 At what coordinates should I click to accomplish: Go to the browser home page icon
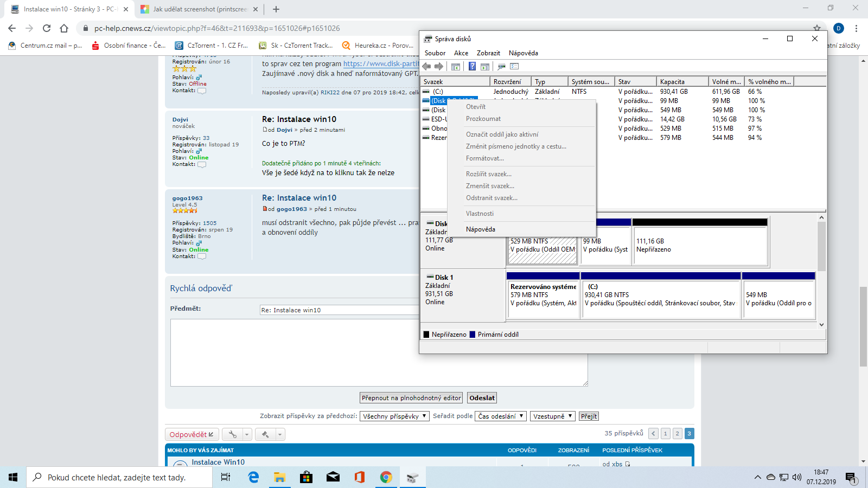click(64, 28)
